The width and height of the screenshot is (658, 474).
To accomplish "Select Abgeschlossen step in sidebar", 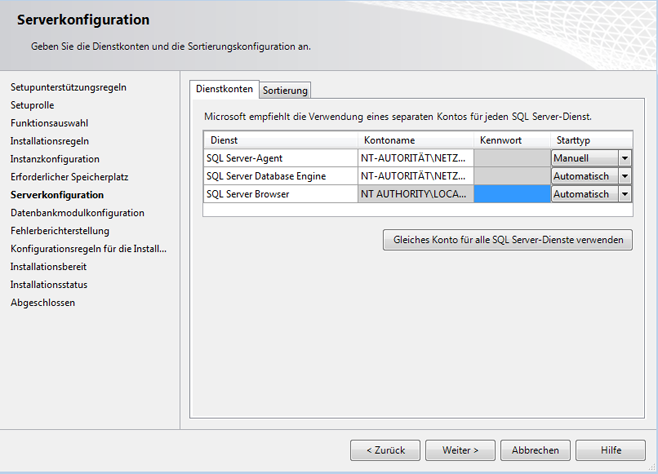I will pos(43,303).
